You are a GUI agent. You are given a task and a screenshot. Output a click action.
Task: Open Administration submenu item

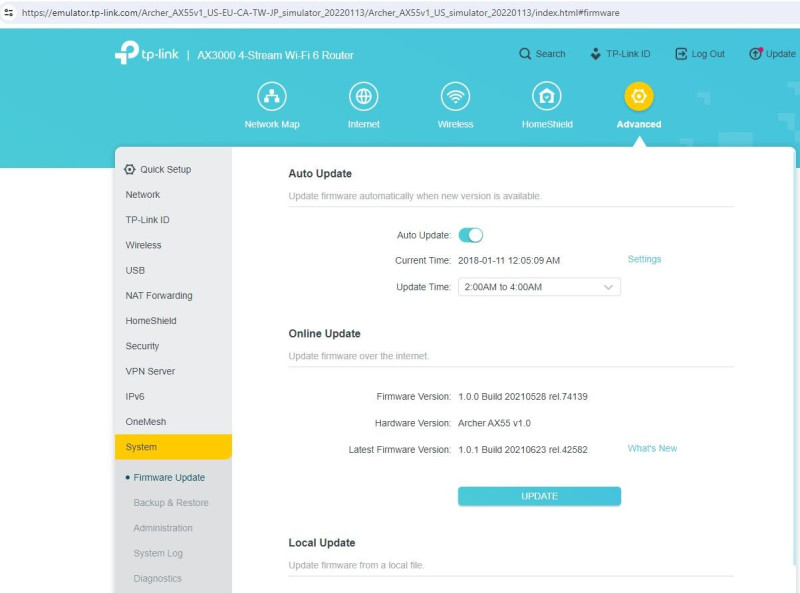tap(163, 528)
